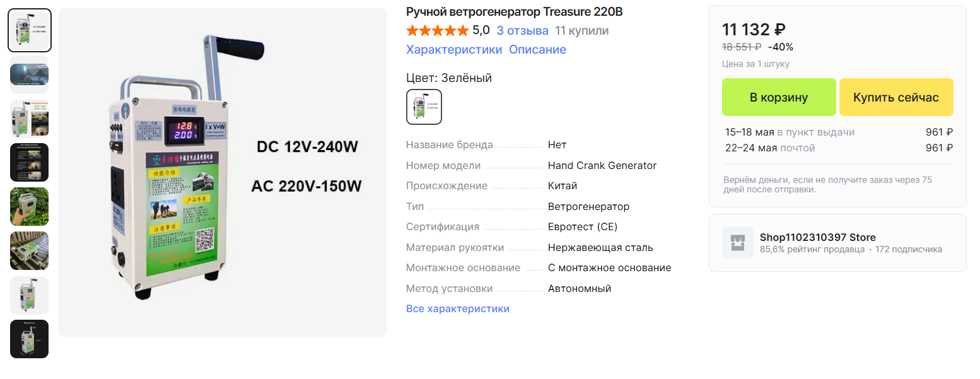Screen dimensions: 980x379
Task: Jump to the Описание section
Action: [537, 49]
